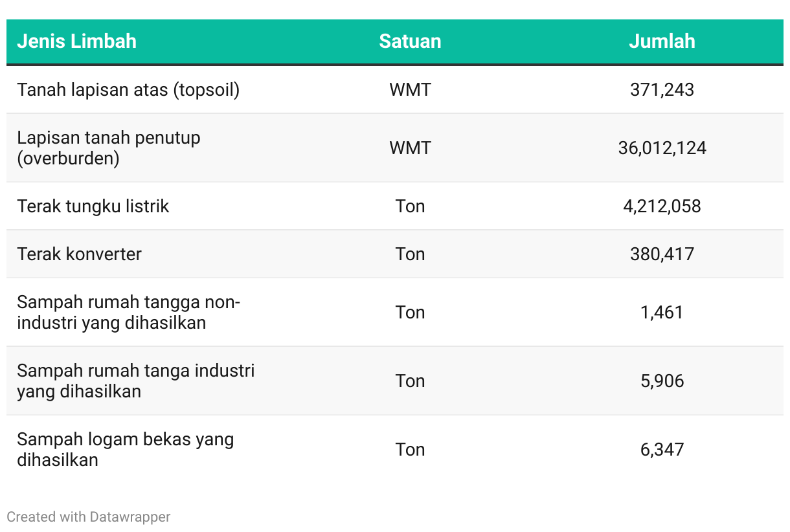
Task: Click the Terak tungku listrik row label
Action: (x=93, y=206)
